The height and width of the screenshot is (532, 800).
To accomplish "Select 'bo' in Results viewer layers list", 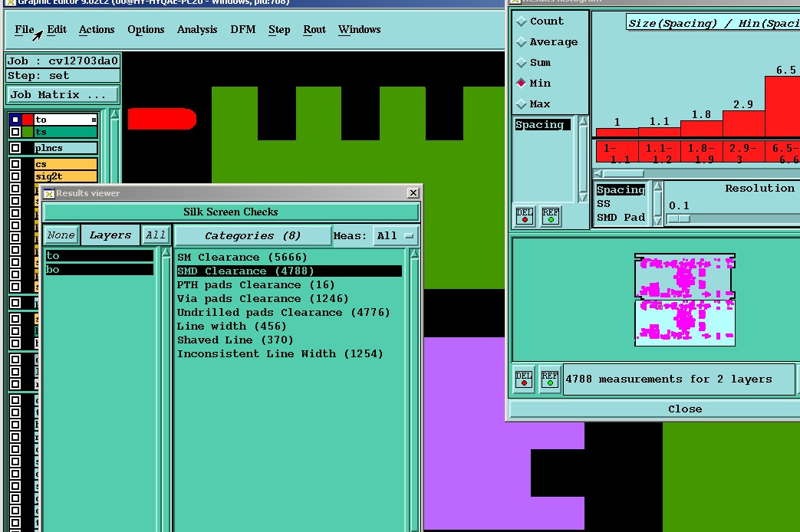I will 100,269.
